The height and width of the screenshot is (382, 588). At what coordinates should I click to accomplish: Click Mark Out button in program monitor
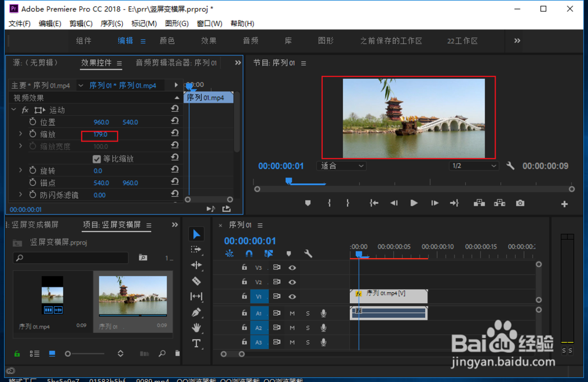tap(348, 203)
